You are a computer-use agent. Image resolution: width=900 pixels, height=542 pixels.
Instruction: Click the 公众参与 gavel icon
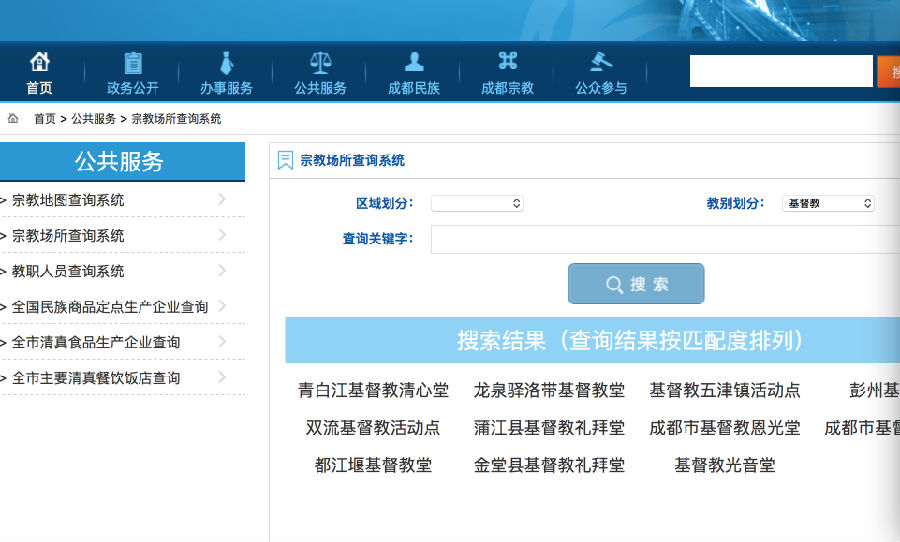601,62
